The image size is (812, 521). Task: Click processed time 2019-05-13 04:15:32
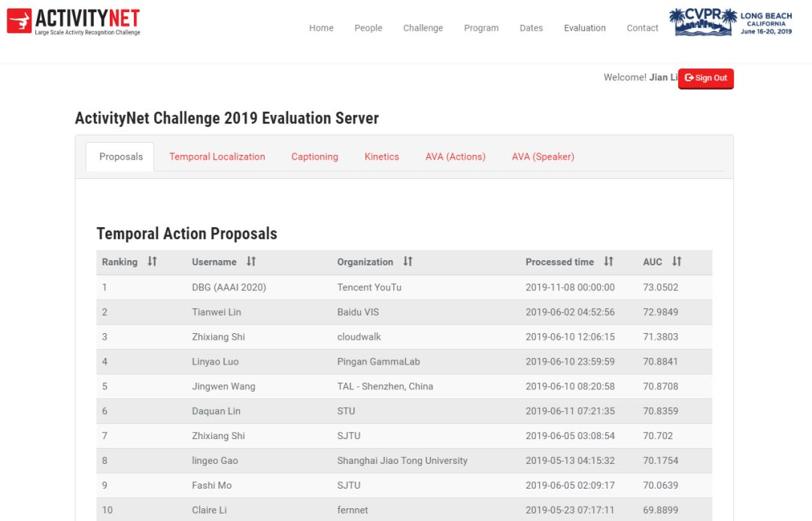point(570,461)
